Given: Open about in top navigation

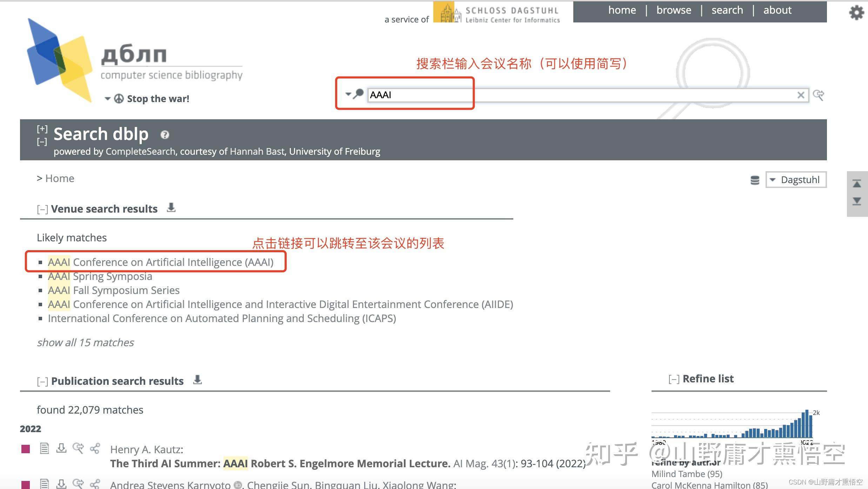Looking at the screenshot, I should [777, 10].
